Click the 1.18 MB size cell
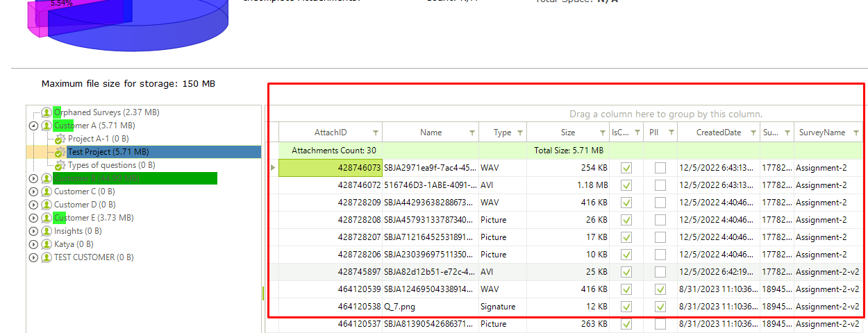Viewport: 868px width, 333px height. [x=568, y=185]
